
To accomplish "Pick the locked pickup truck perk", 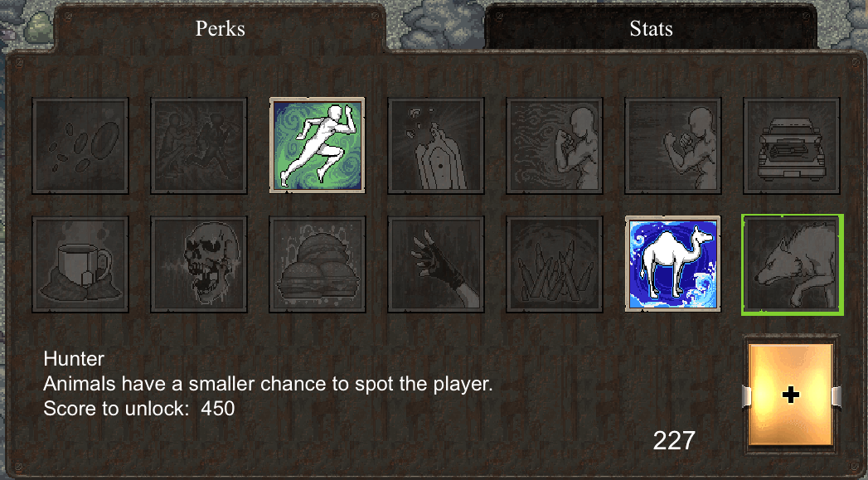I will coord(791,146).
